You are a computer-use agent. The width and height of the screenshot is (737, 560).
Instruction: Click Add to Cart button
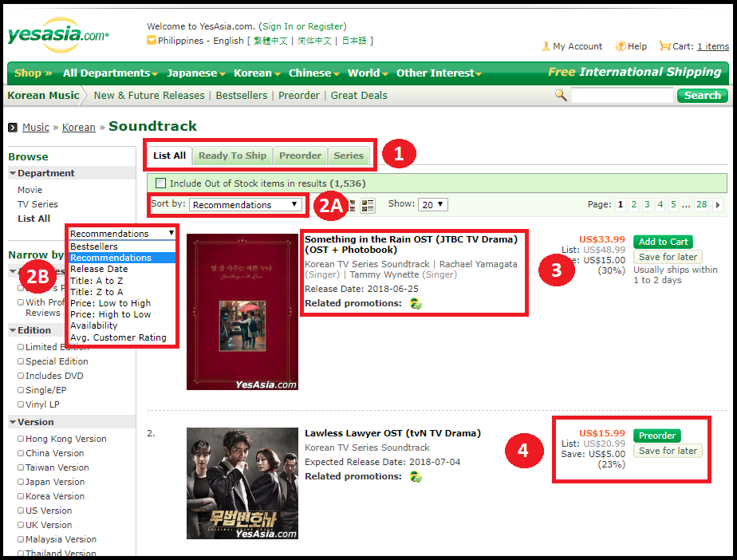point(663,242)
